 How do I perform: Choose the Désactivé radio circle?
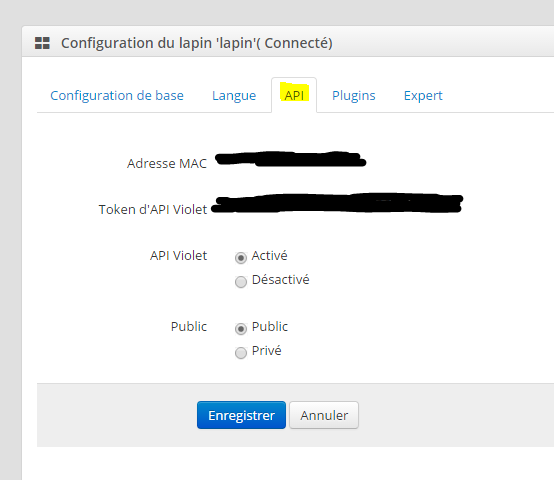coord(241,282)
